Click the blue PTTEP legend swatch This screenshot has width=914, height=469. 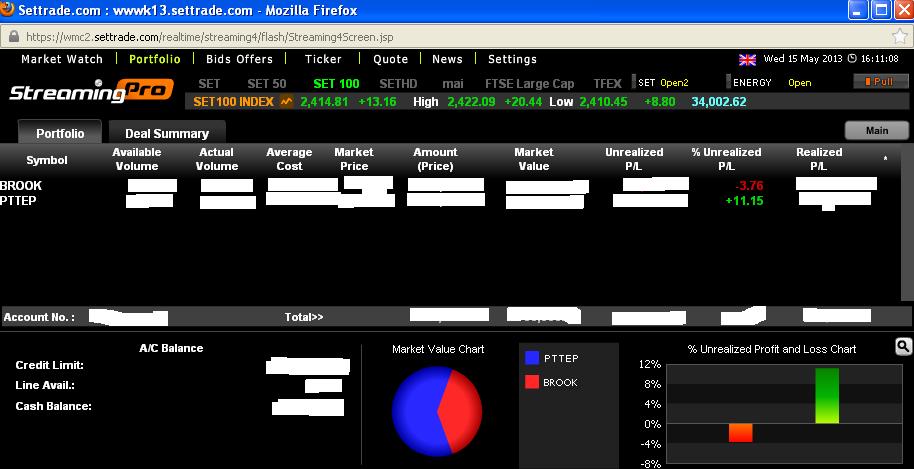pos(531,358)
